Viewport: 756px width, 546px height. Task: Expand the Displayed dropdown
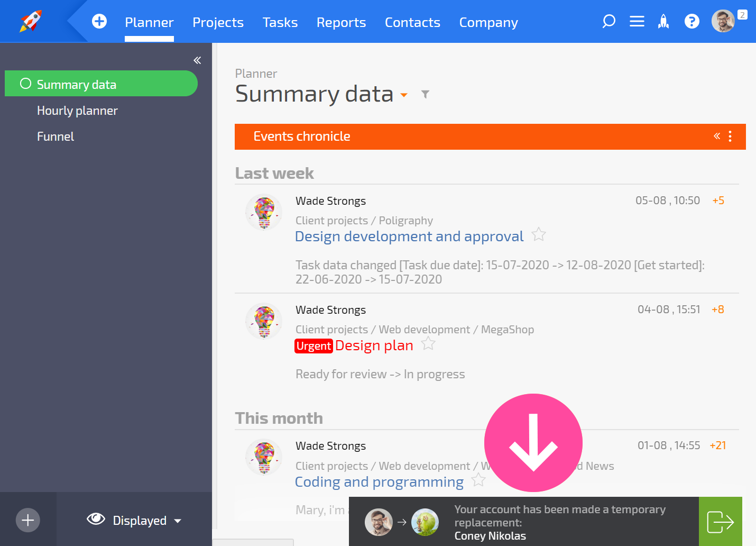click(x=147, y=521)
